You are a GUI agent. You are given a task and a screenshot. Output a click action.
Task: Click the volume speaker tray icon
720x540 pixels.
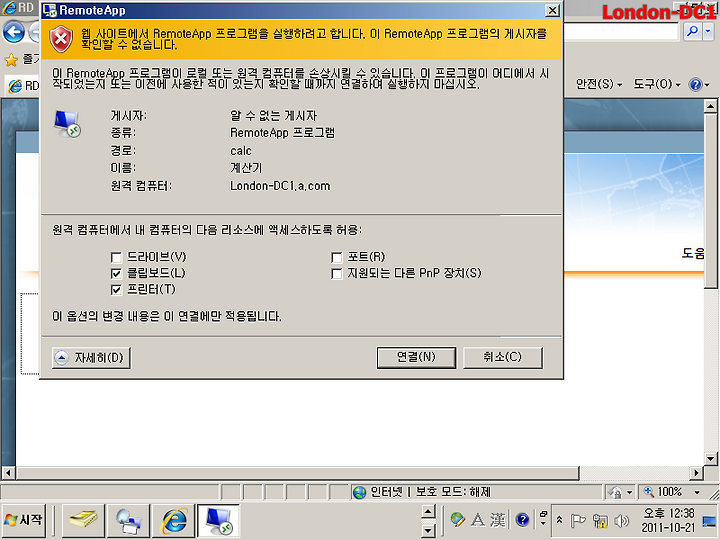[621, 520]
